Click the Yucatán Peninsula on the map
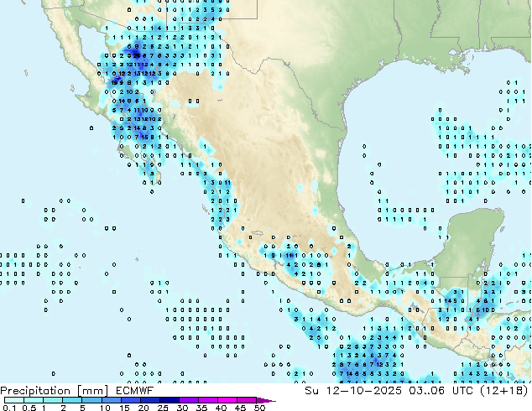Viewport: 532px width, 411px height. tap(472, 244)
